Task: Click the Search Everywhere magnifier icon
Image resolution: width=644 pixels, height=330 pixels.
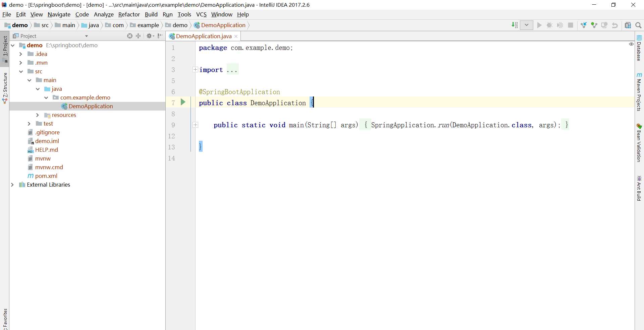Action: tap(638, 25)
